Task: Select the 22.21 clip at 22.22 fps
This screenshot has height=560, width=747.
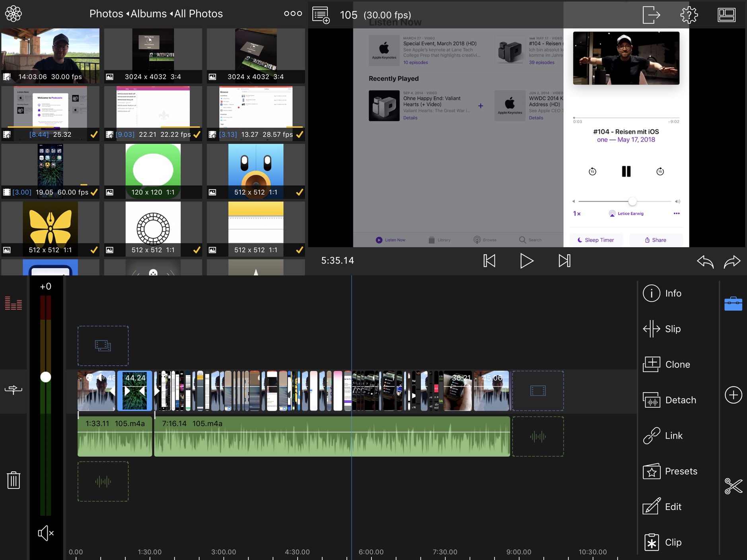Action: (153, 113)
